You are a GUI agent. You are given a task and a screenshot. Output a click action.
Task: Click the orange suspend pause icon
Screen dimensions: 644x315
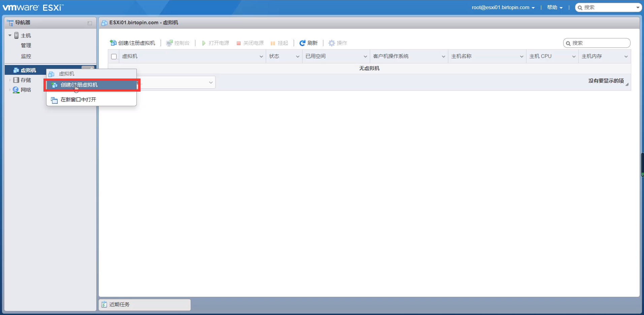click(x=273, y=43)
